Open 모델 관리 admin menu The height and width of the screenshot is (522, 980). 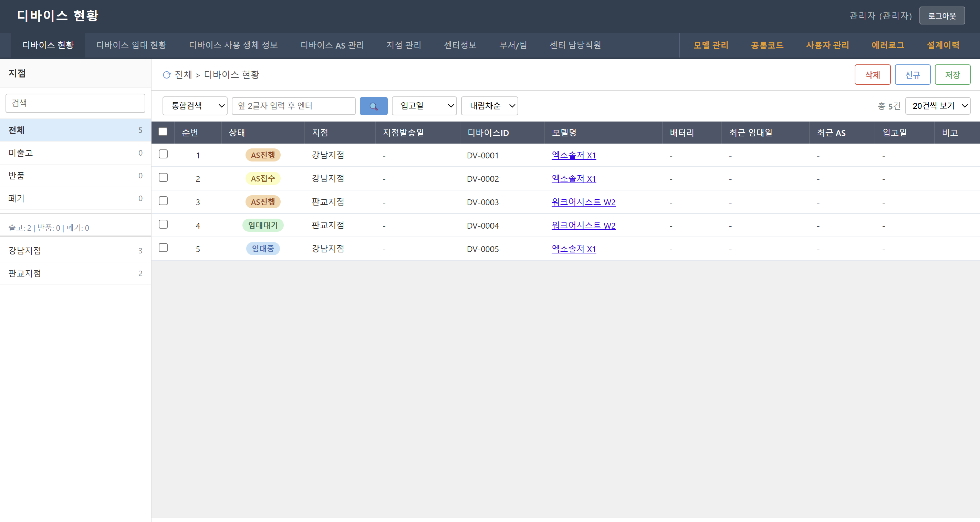pos(711,45)
